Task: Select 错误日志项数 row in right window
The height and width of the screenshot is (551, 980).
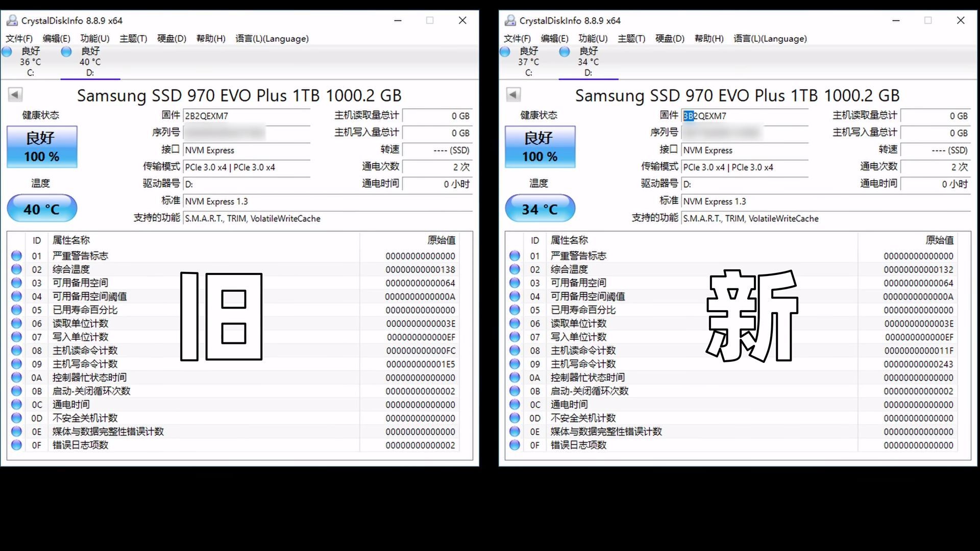Action: pos(732,445)
